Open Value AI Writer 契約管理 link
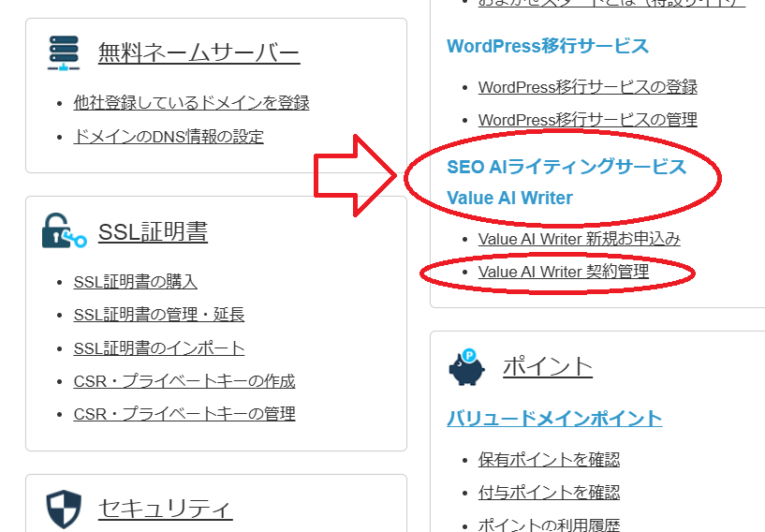 pos(564,272)
